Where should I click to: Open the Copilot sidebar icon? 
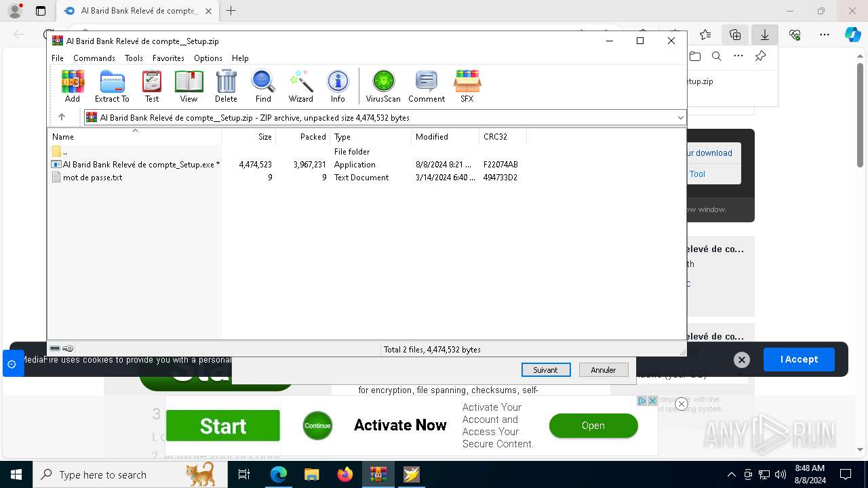[853, 35]
